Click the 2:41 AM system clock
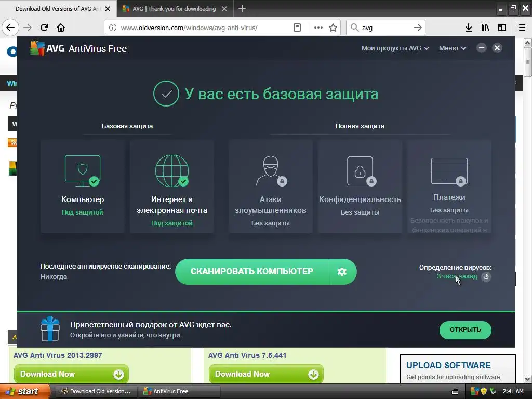532x399 pixels. [x=513, y=391]
